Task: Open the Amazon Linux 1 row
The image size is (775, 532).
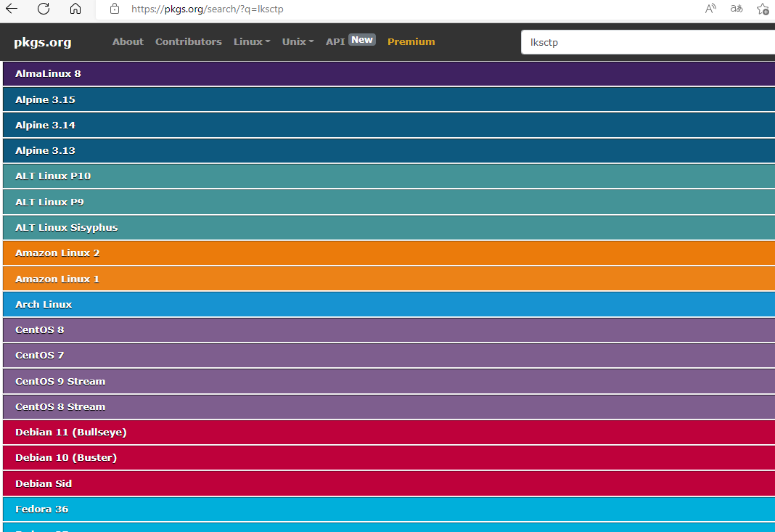Action: pyautogui.click(x=389, y=279)
